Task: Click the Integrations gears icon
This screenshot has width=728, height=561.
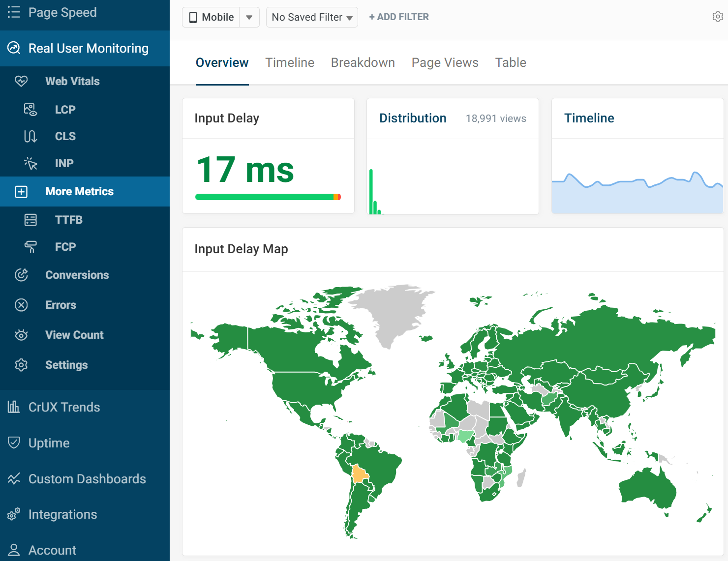Action: [x=14, y=514]
